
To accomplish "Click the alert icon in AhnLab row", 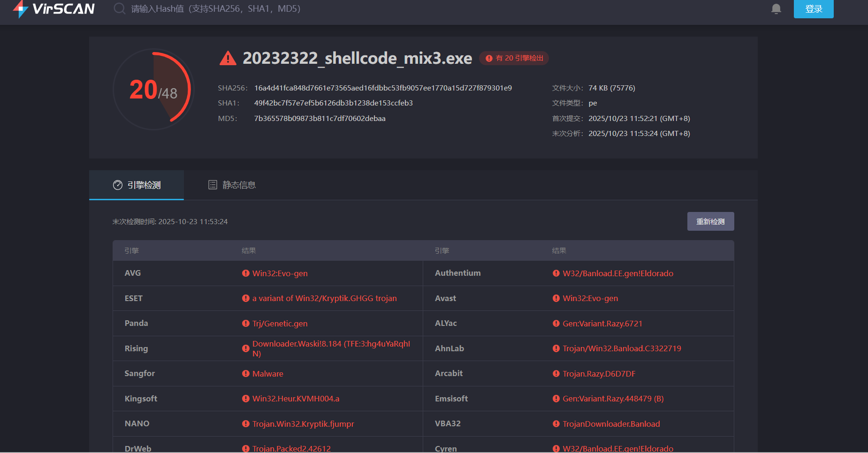I will 556,348.
